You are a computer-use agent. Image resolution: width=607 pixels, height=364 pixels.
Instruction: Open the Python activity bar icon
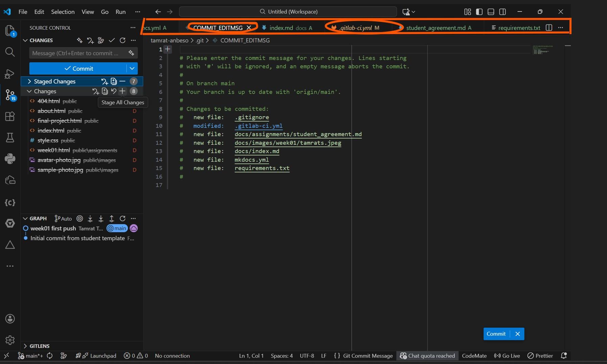point(10,159)
